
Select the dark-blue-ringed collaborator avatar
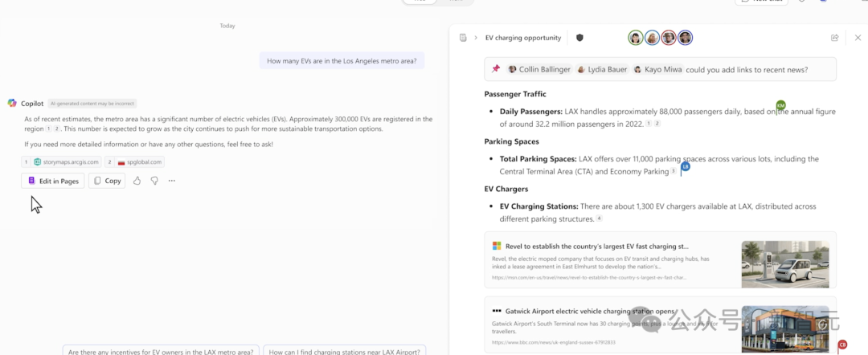(x=686, y=38)
